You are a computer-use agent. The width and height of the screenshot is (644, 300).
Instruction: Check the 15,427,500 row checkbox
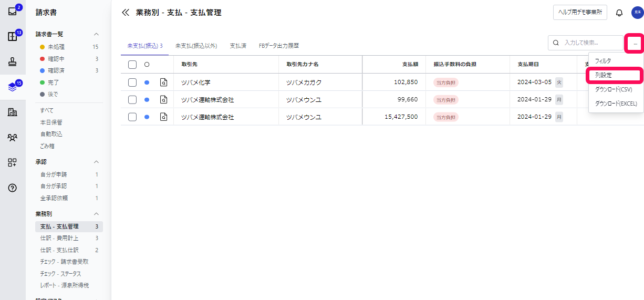tap(132, 117)
